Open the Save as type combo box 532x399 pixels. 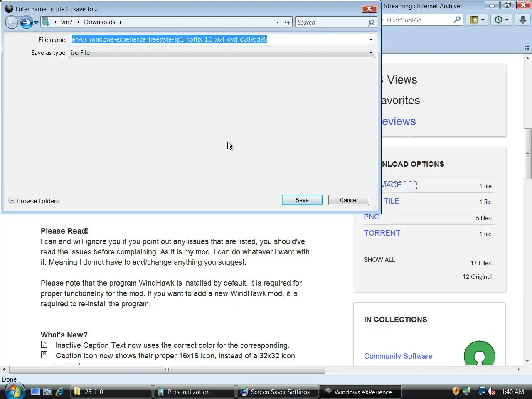(222, 53)
